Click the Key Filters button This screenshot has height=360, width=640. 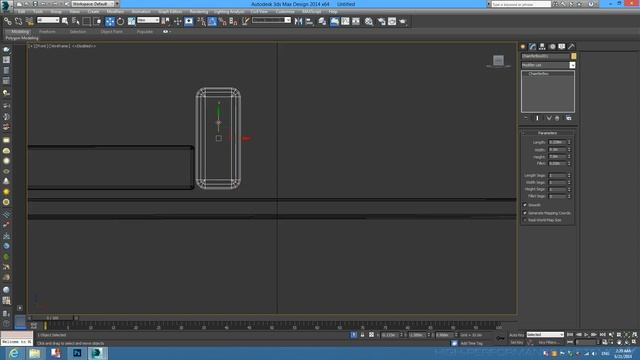coord(548,342)
